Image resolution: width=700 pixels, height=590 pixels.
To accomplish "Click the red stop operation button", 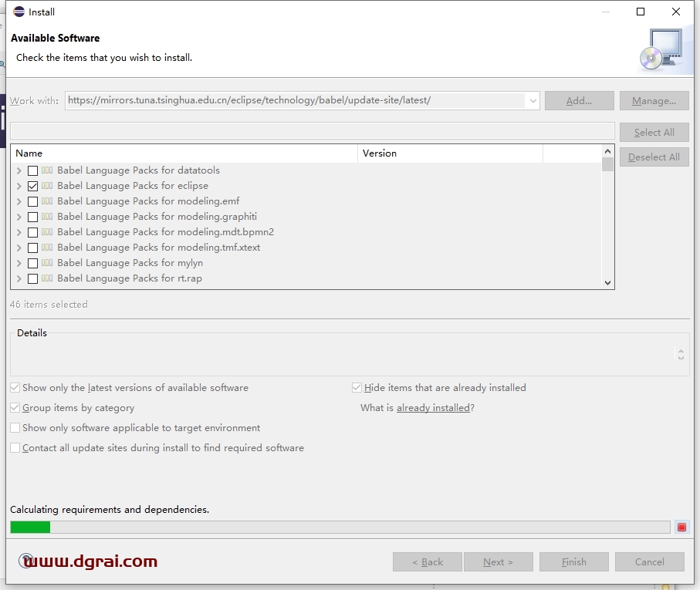I will tap(681, 527).
